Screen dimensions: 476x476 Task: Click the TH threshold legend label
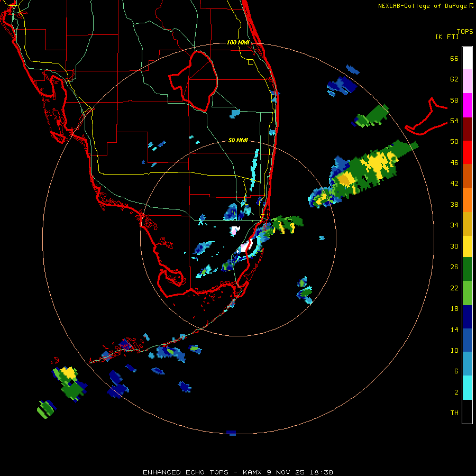454,413
